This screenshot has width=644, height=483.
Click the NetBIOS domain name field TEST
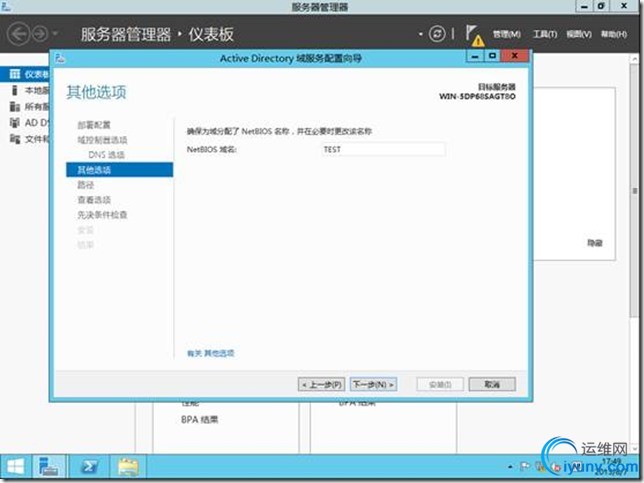383,150
